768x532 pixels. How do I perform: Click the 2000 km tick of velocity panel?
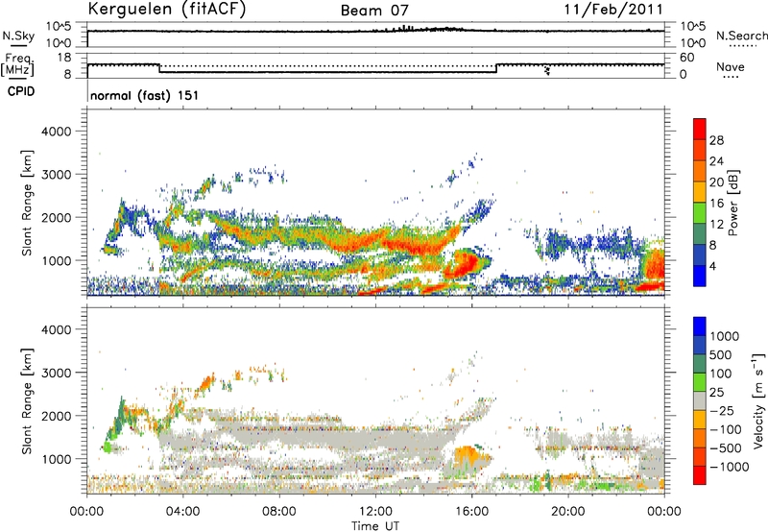(56, 416)
